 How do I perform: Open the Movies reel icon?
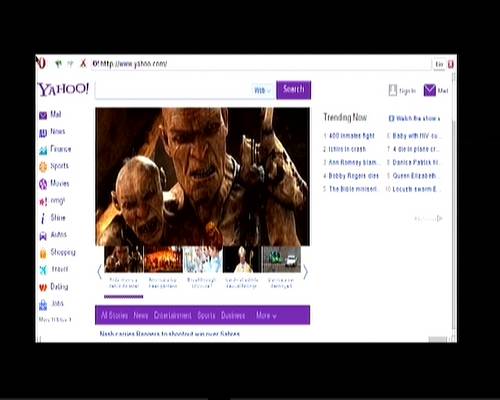coord(43,184)
